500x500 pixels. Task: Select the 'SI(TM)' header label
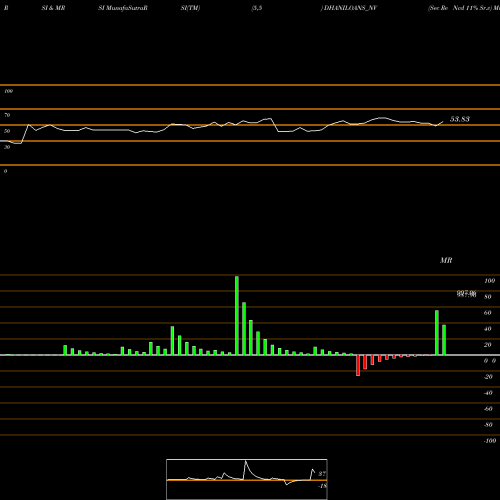(x=190, y=8)
